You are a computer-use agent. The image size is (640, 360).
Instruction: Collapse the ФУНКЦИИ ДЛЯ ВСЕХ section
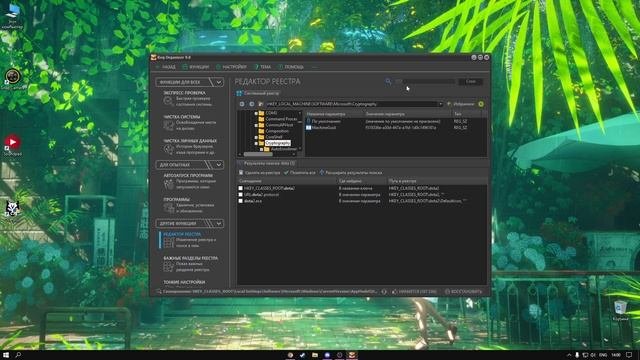coord(219,82)
